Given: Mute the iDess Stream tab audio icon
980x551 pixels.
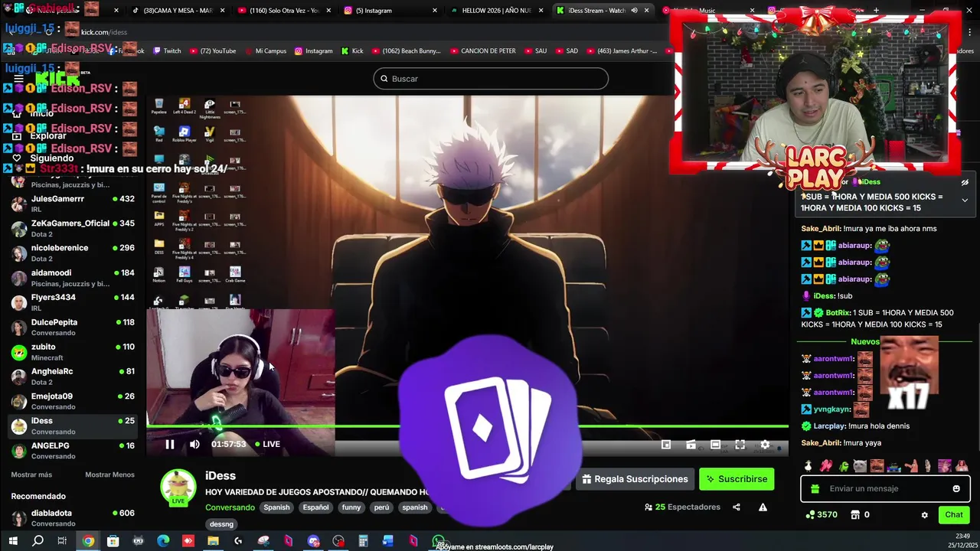Looking at the screenshot, I should click(634, 11).
